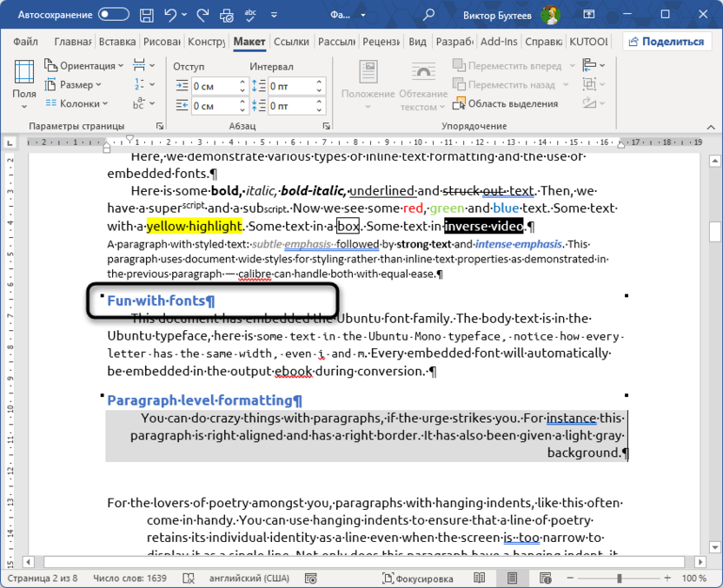Click the Search magnifier in the title bar
Screen dimensions: 723x588
(428, 14)
